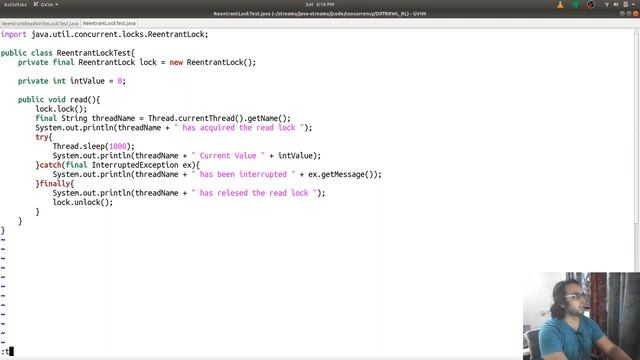The image size is (640, 360).
Task: Click 'private final ReentrantLock lock' line
Action: 137,62
